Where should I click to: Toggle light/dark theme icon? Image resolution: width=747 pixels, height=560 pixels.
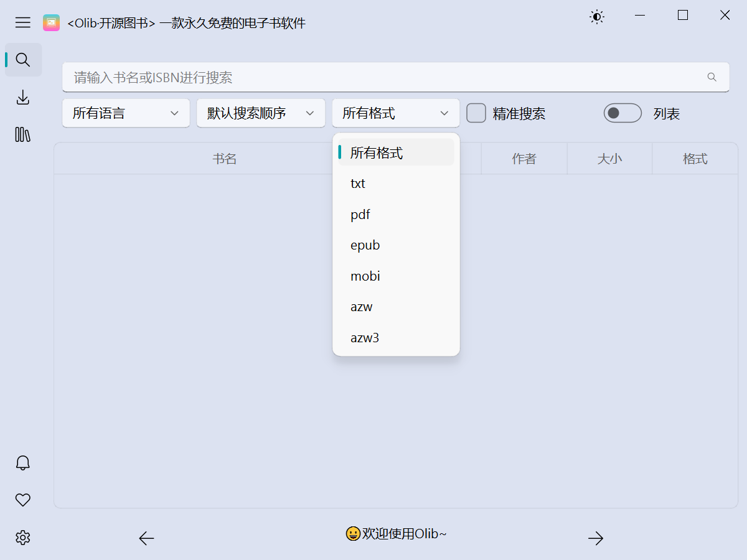point(597,17)
